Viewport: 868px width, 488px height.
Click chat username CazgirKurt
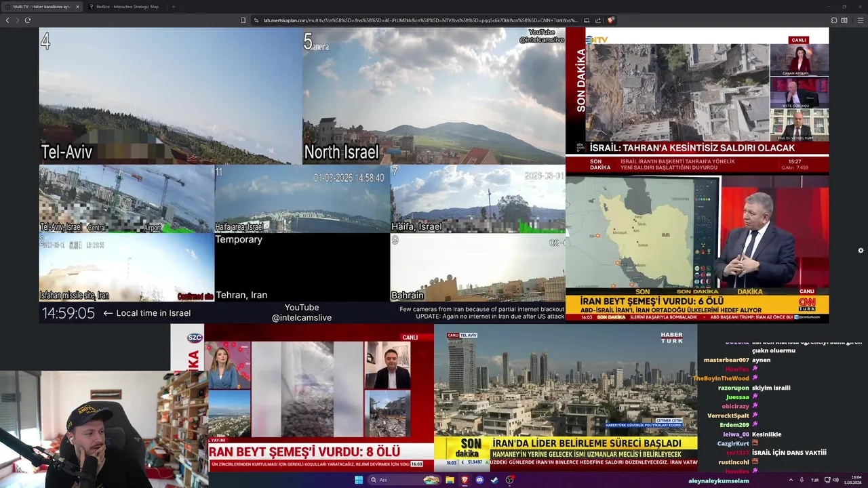coord(733,443)
